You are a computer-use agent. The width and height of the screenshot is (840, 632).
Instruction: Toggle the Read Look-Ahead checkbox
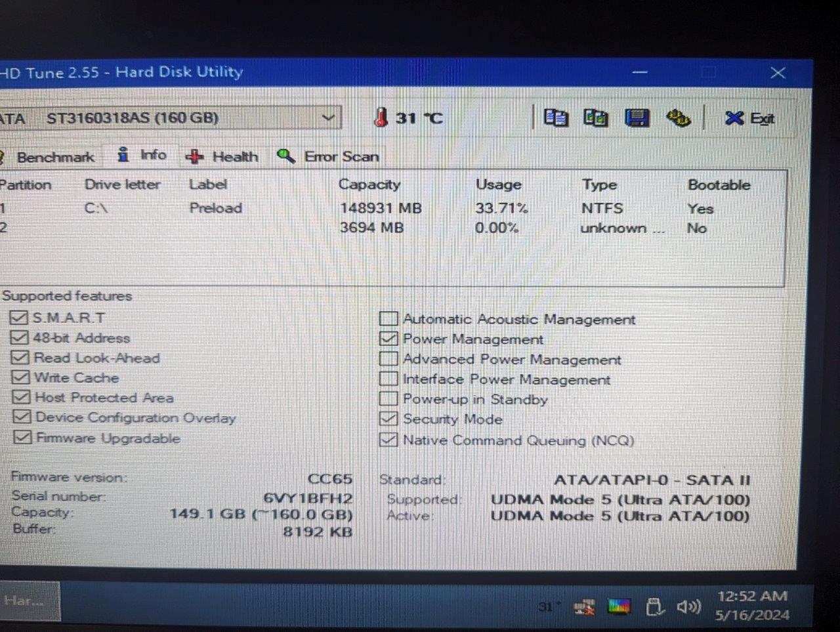pos(20,358)
